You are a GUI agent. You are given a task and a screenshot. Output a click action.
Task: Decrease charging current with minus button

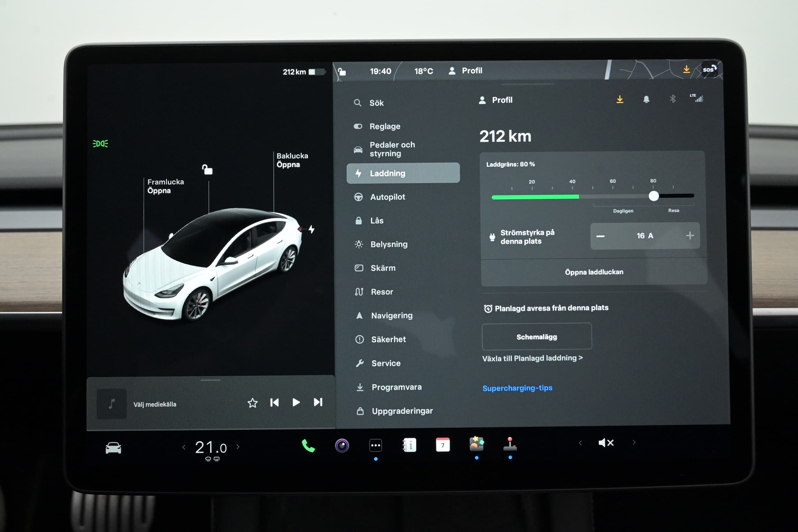pyautogui.click(x=600, y=236)
